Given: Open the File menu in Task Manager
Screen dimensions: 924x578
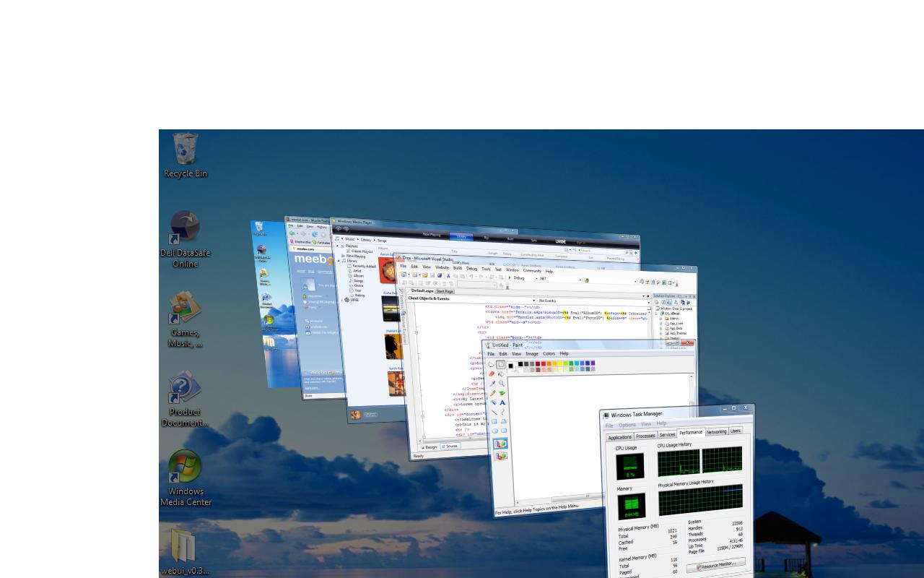Looking at the screenshot, I should 609,426.
